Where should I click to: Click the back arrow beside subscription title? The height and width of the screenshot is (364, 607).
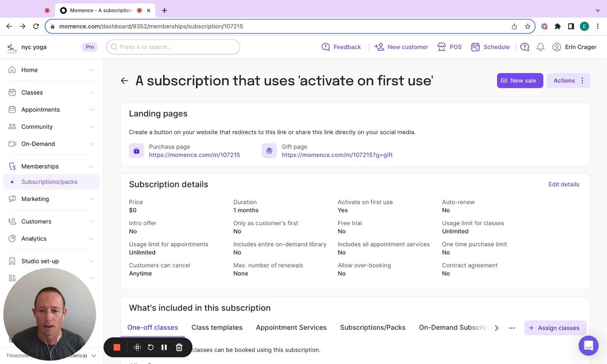124,81
